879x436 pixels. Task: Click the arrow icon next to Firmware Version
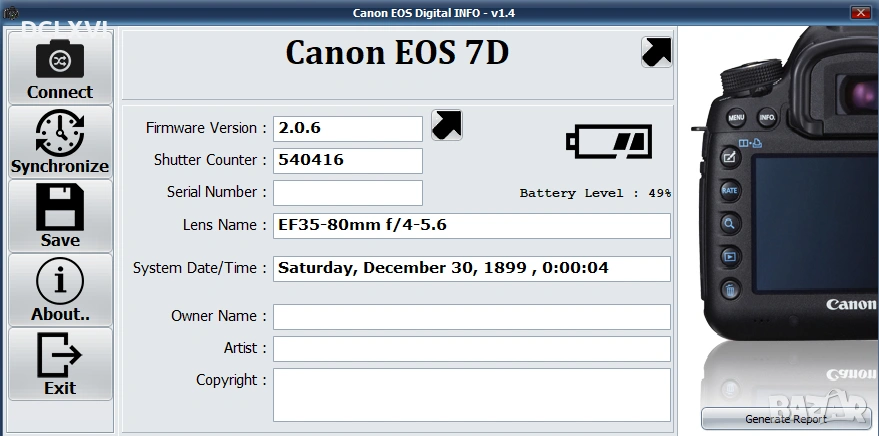(446, 125)
